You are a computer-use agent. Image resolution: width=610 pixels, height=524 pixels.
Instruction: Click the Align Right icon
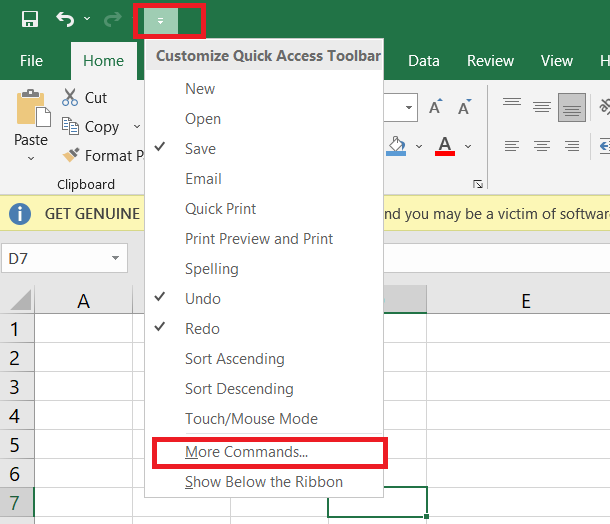572,146
